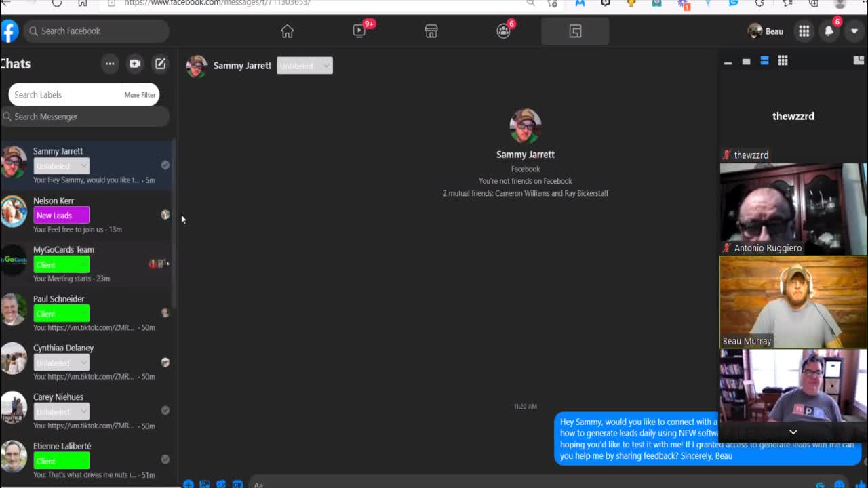Screen dimensions: 868x488
Task: Click Beau Murray's video tile
Action: pyautogui.click(x=793, y=302)
